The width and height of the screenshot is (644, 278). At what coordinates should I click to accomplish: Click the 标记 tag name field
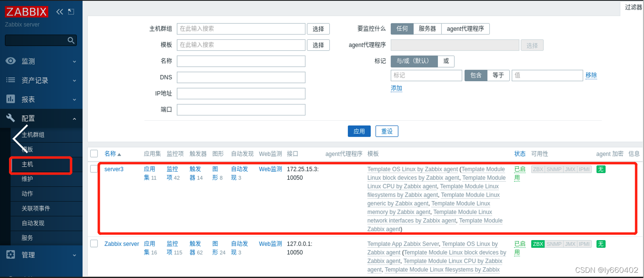click(x=426, y=75)
